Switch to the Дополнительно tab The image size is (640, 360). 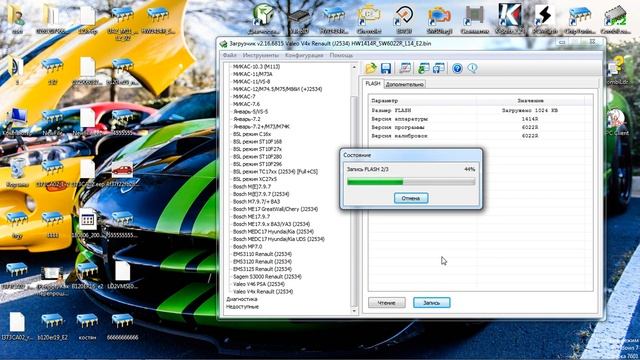(404, 84)
